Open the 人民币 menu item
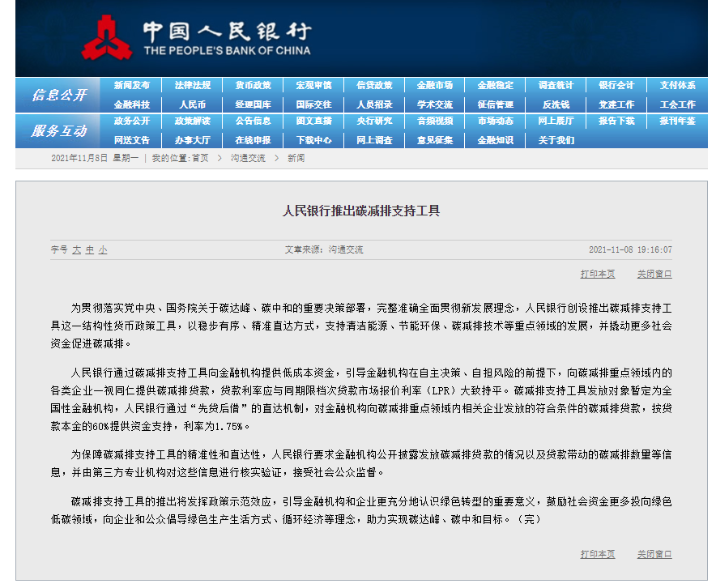The image size is (716, 588). [193, 104]
